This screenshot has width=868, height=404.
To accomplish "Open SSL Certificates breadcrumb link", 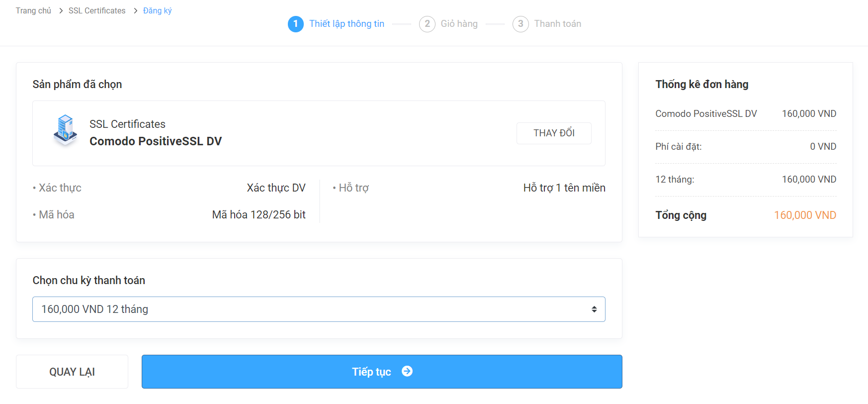I will 97,10.
